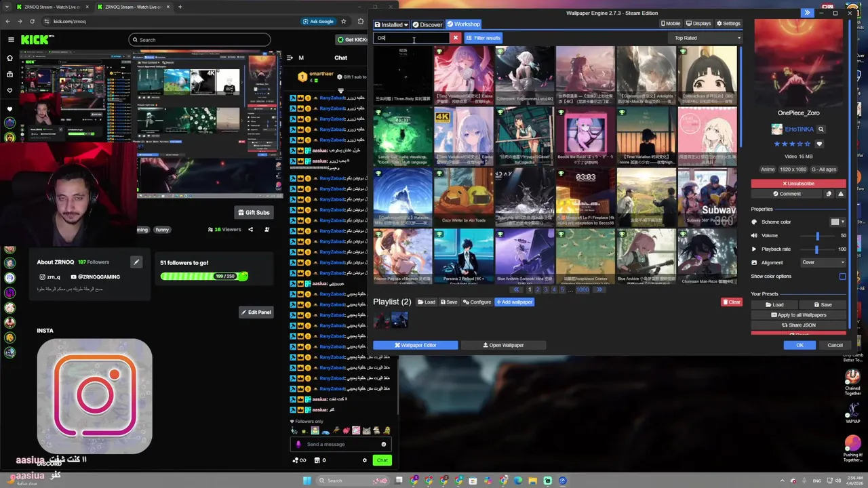Click the Add wallpaper button

click(514, 302)
